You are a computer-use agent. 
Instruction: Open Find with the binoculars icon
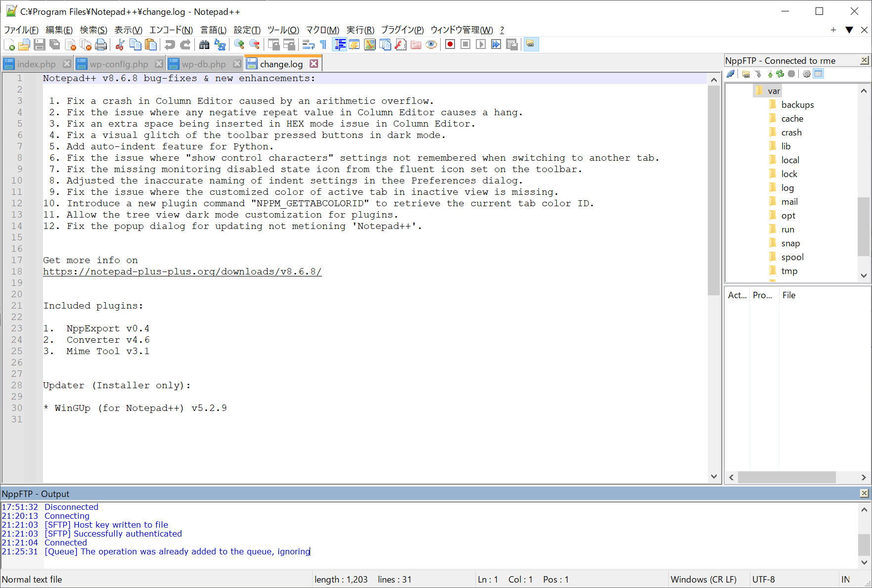click(204, 45)
